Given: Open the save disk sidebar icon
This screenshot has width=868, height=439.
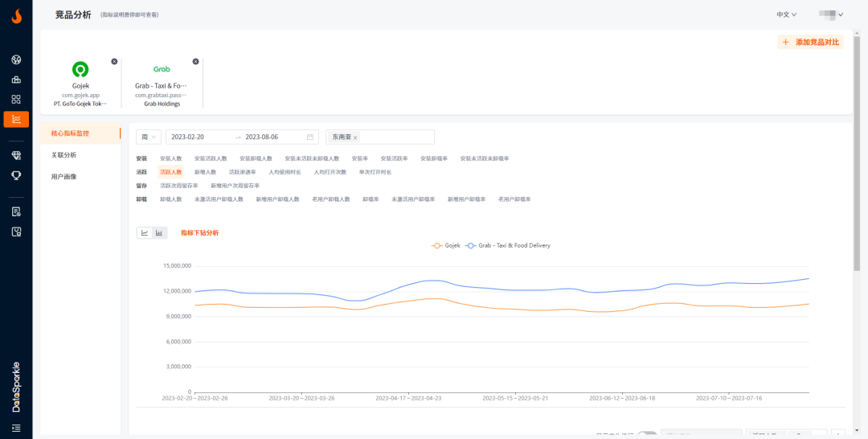Looking at the screenshot, I should (16, 232).
